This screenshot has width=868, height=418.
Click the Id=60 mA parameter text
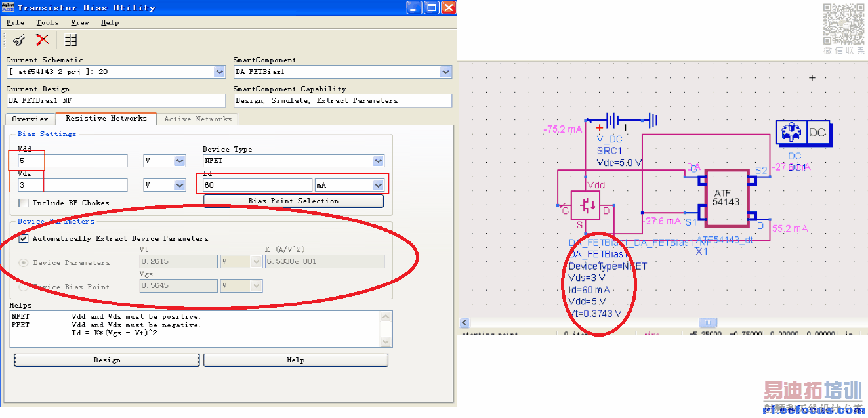(589, 290)
